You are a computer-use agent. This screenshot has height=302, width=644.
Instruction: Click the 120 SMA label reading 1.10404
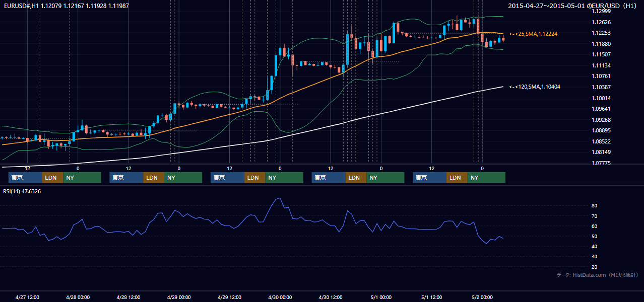click(x=535, y=87)
